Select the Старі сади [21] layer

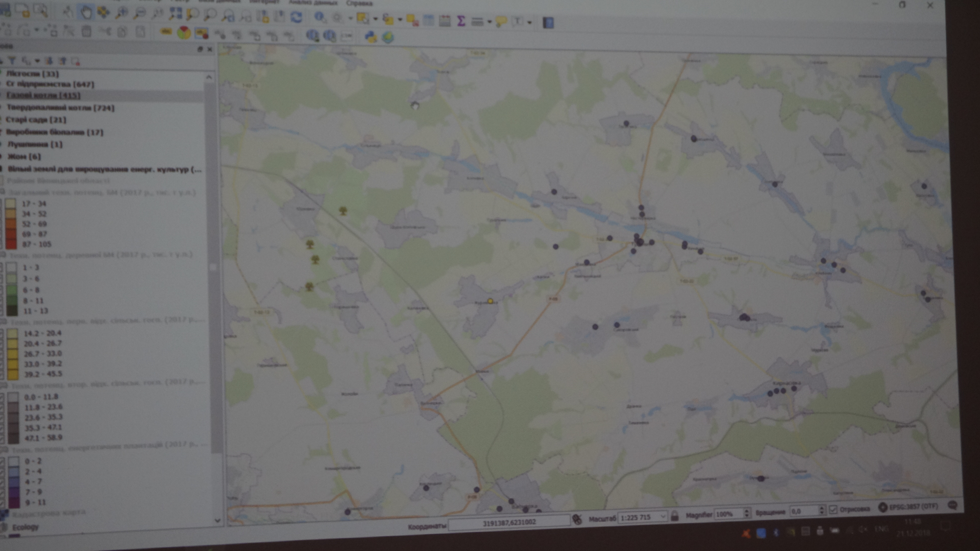(36, 120)
